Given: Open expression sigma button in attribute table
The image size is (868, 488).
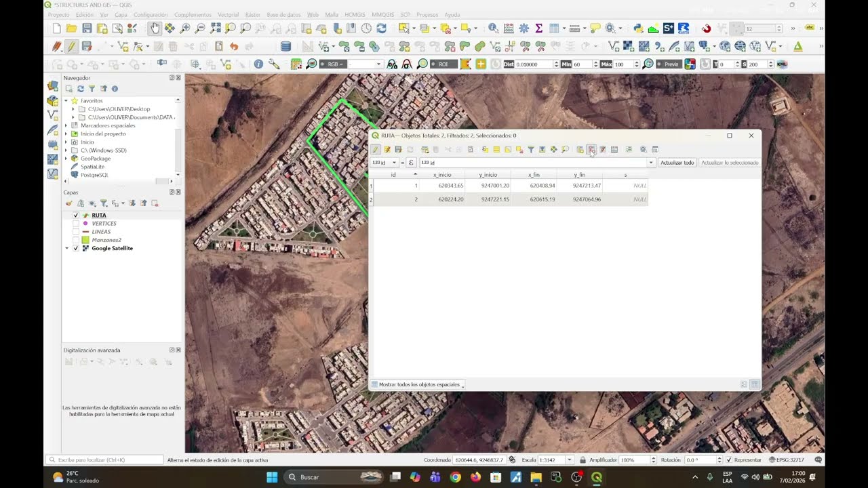Looking at the screenshot, I should [411, 163].
